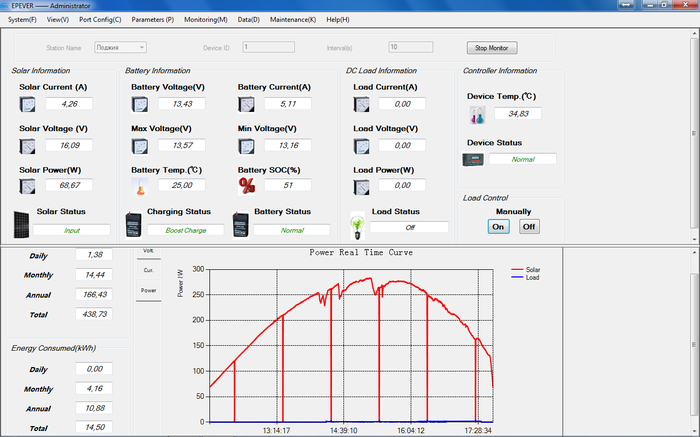Click the red Solar legend swatch

click(517, 270)
